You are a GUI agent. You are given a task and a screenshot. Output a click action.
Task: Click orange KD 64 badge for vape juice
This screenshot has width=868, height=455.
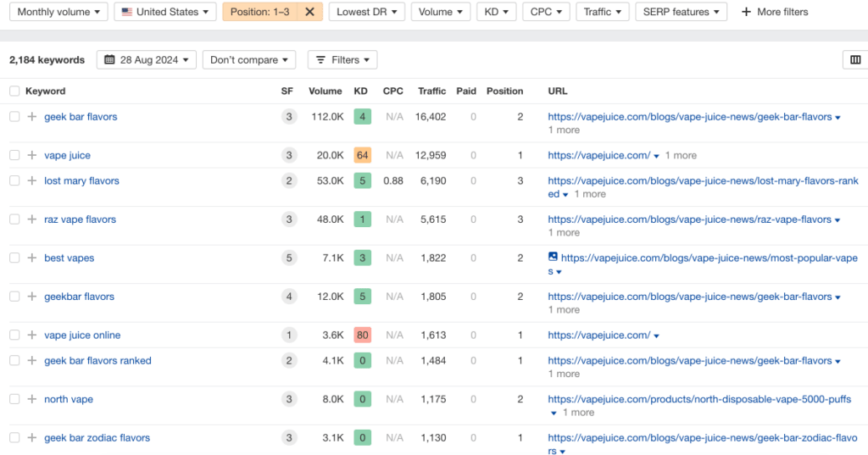point(362,156)
